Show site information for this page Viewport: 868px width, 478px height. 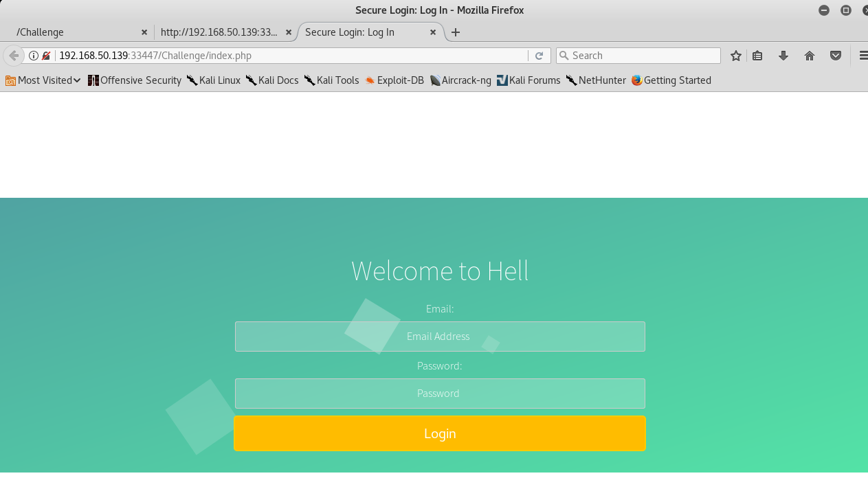tap(33, 56)
